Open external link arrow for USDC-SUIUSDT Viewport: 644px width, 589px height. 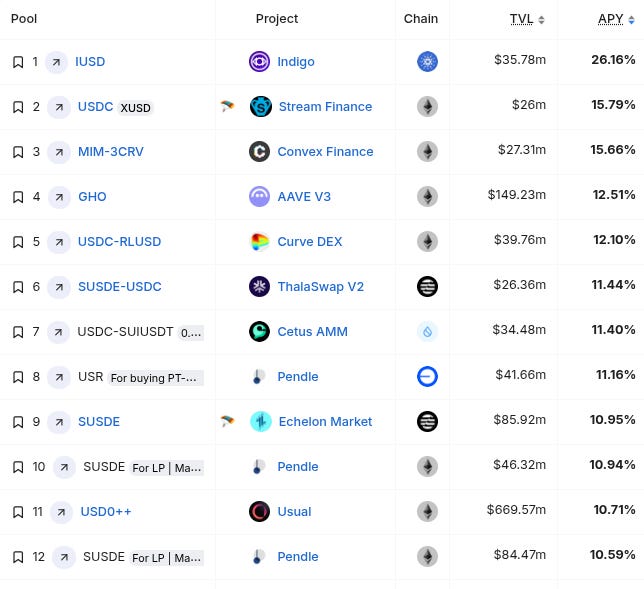point(58,332)
